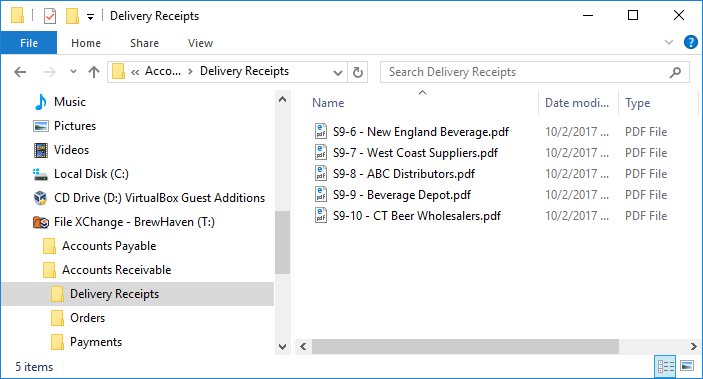Refresh the Delivery Receipts folder view
This screenshot has height=379, width=703.
tap(358, 72)
